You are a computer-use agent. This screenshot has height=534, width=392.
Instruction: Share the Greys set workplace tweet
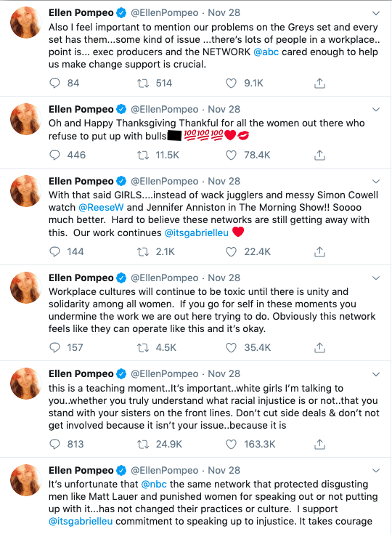point(319,83)
